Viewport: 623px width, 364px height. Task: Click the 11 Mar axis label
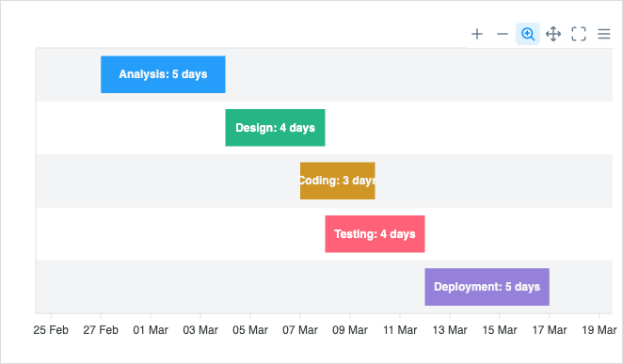pyautogui.click(x=400, y=330)
